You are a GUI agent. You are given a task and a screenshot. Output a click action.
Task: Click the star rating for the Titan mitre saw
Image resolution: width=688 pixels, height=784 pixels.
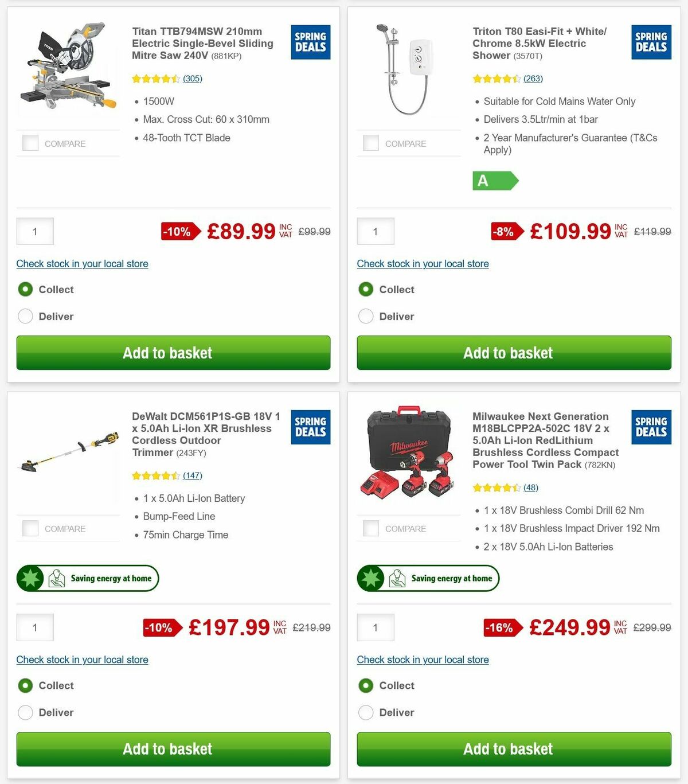click(155, 79)
